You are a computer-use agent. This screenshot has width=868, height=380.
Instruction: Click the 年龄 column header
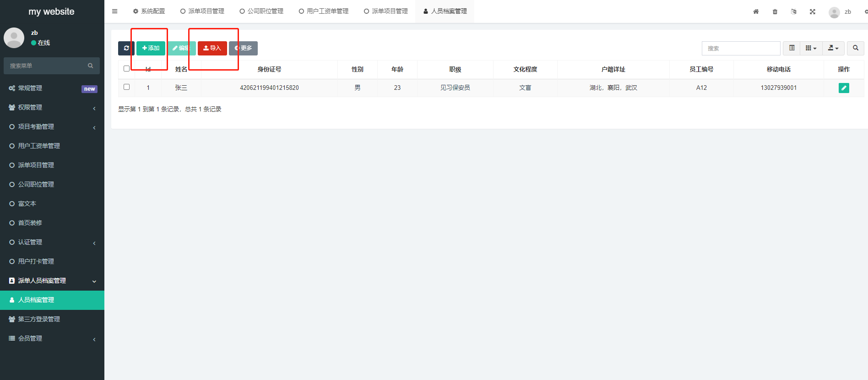(397, 69)
